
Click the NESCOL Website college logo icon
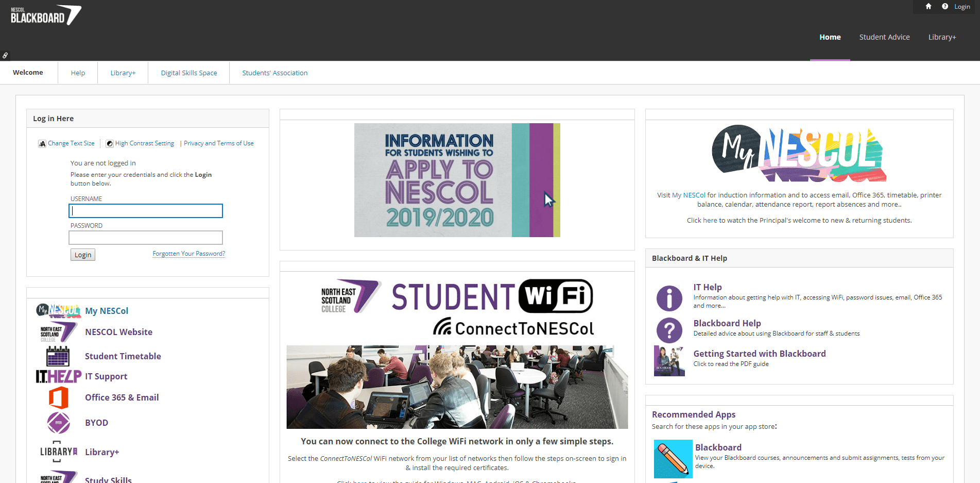[x=58, y=332]
